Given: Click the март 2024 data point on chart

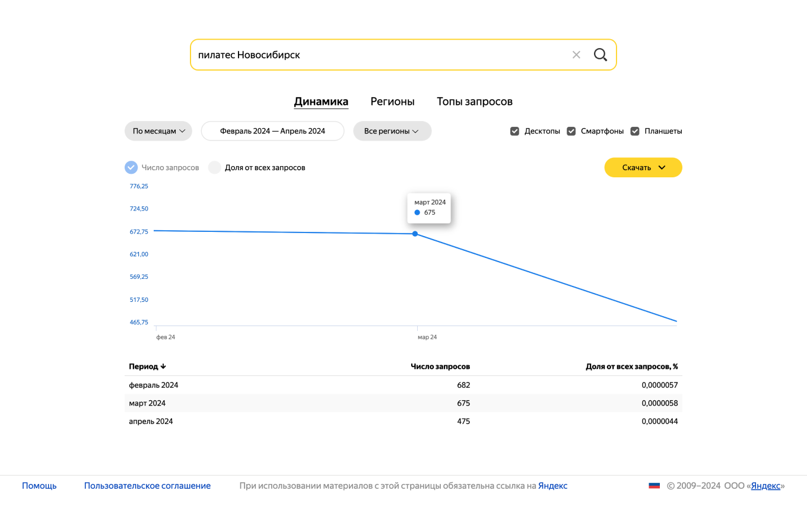Looking at the screenshot, I should (x=415, y=234).
